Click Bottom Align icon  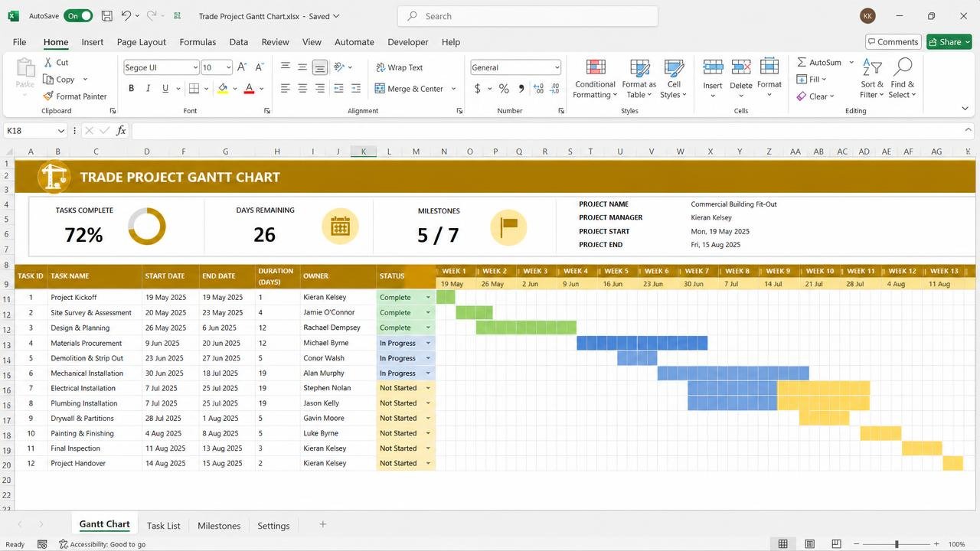coord(320,67)
